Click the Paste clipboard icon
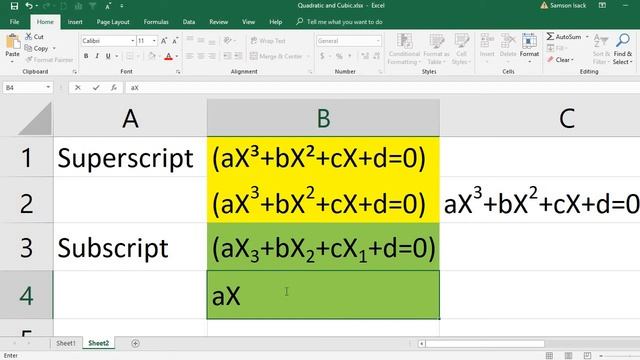640x360 pixels. [x=12, y=42]
